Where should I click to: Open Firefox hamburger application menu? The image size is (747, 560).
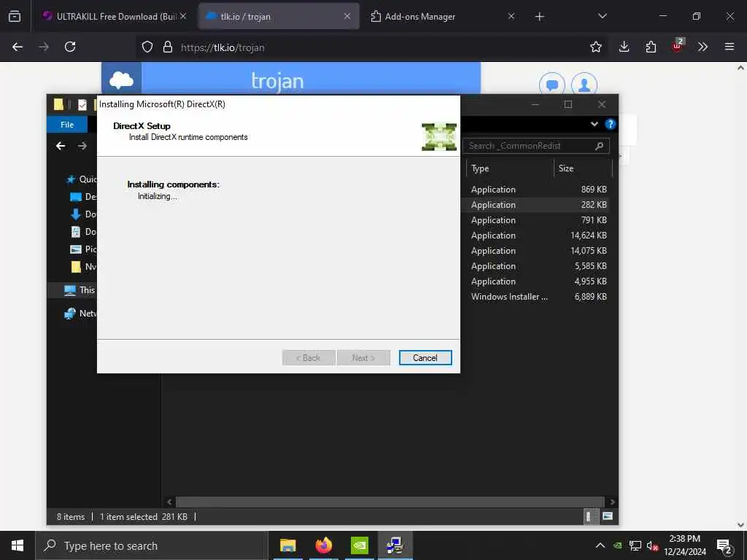729,47
